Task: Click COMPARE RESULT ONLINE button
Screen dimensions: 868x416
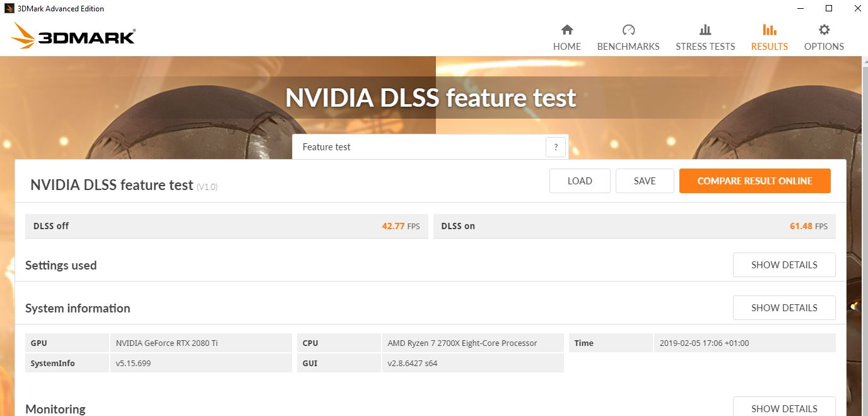Action: pos(754,181)
